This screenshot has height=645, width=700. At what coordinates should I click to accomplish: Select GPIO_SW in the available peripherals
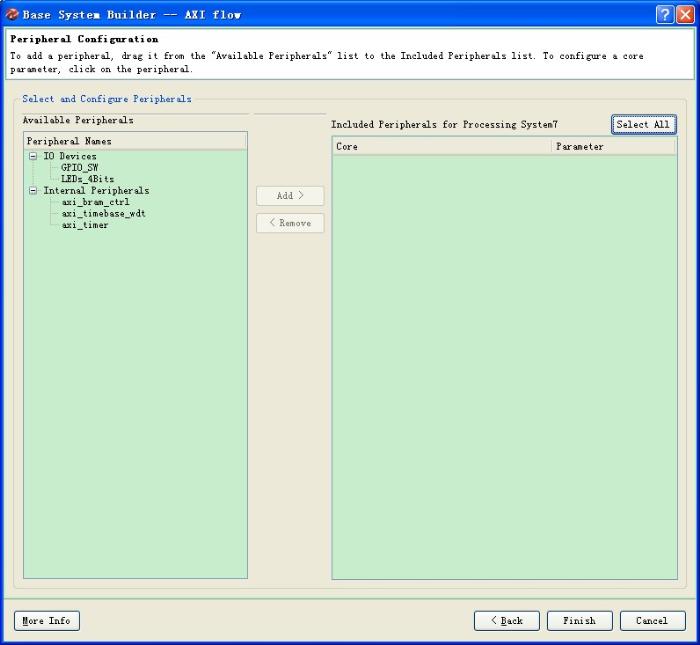point(80,168)
